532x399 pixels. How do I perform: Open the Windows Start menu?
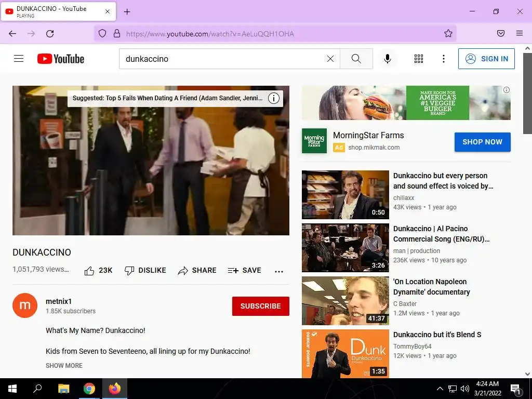point(12,389)
